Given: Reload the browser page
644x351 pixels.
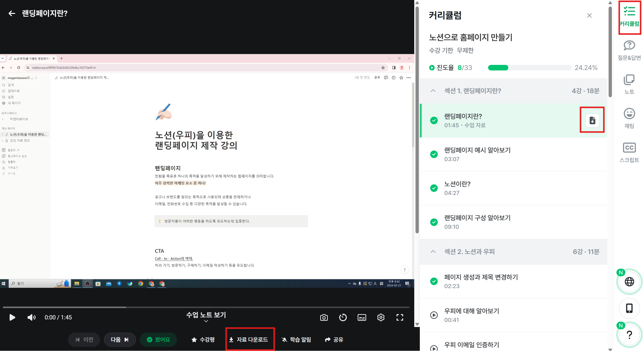Looking at the screenshot, I should coord(18,68).
